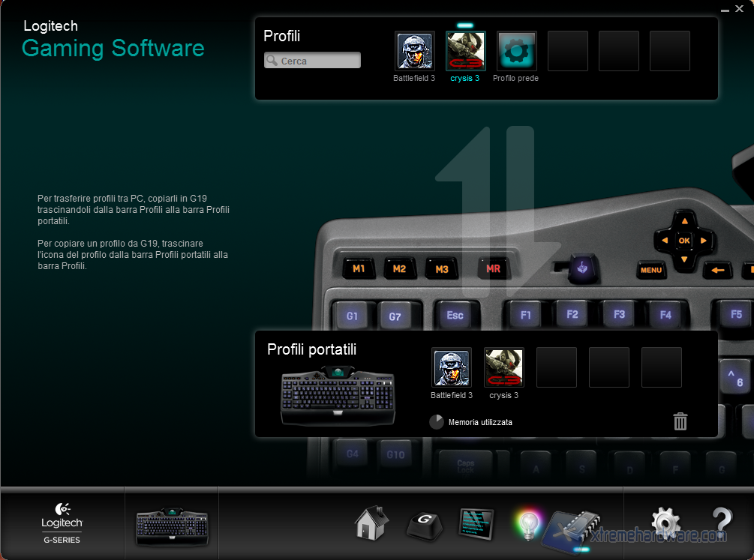Viewport: 754px width, 560px height.
Task: Click first empty slot in Profili portatili
Action: click(x=557, y=367)
